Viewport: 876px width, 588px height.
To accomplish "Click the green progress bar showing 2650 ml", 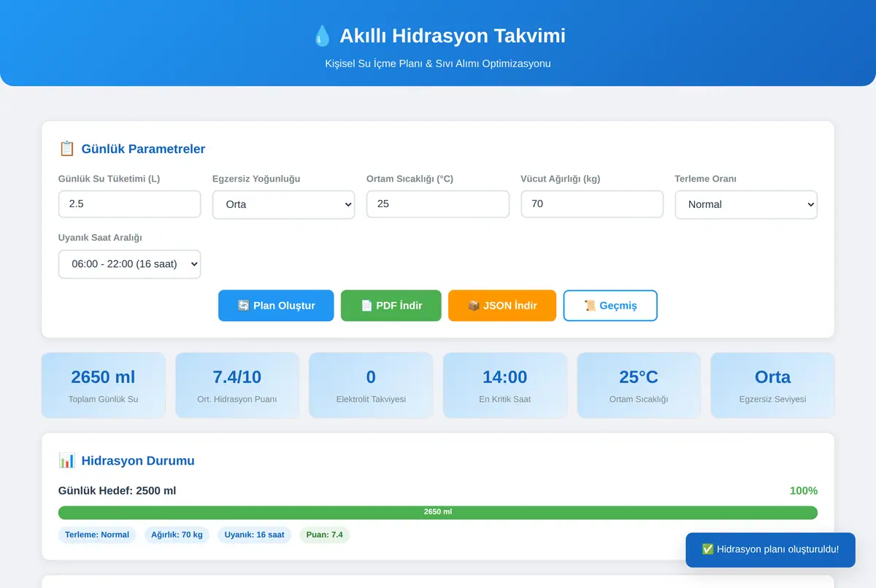I will [438, 512].
